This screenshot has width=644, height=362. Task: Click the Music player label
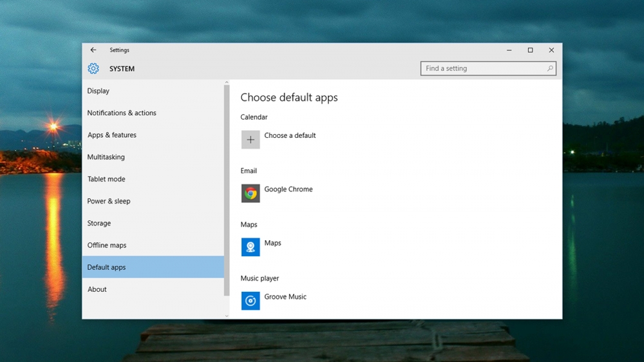click(x=260, y=278)
